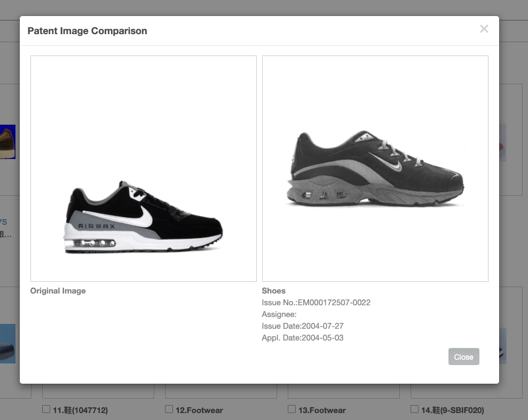Click the Original Image caption

(58, 291)
